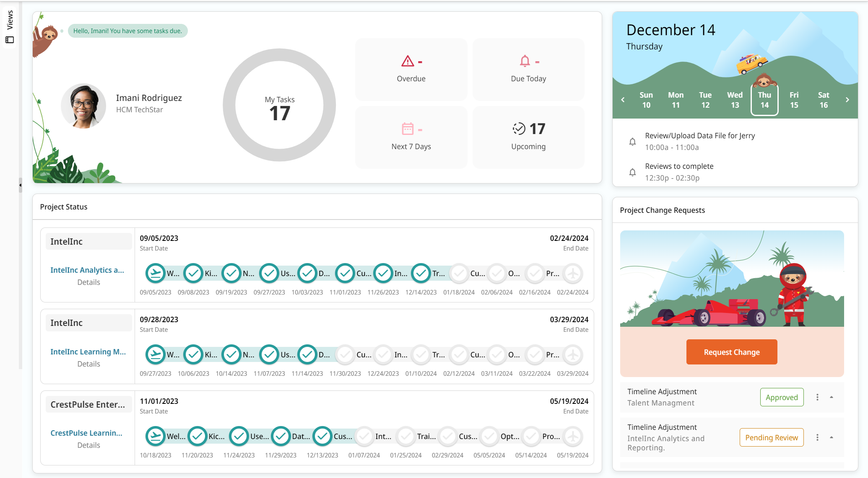
Task: Click takeoff icon of IntelInc Analytics timeline
Action: (x=155, y=273)
